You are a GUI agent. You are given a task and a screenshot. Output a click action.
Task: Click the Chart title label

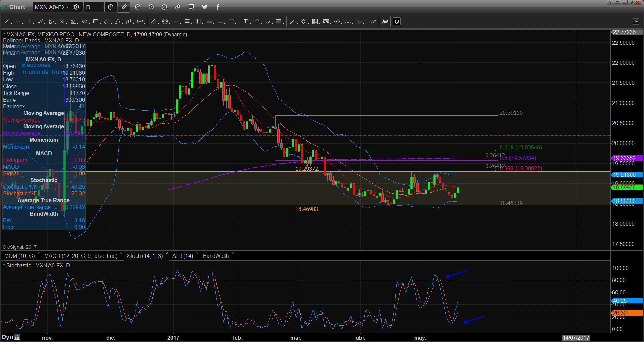[x=17, y=7]
